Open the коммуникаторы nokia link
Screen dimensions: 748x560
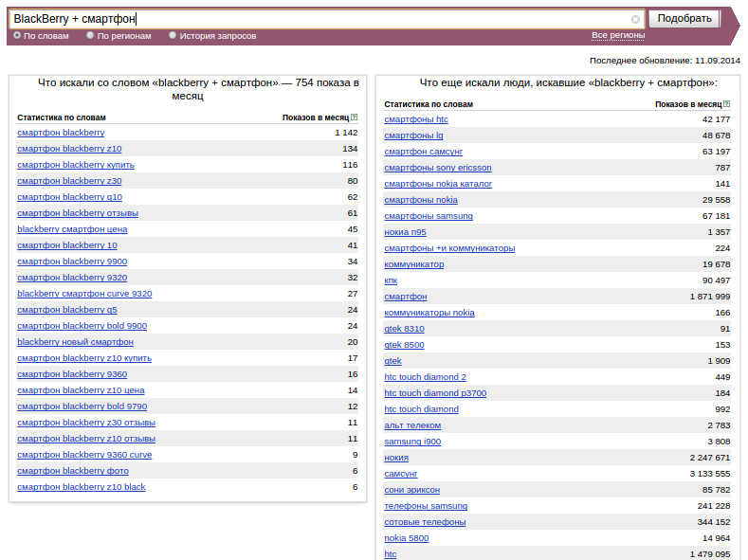click(429, 313)
